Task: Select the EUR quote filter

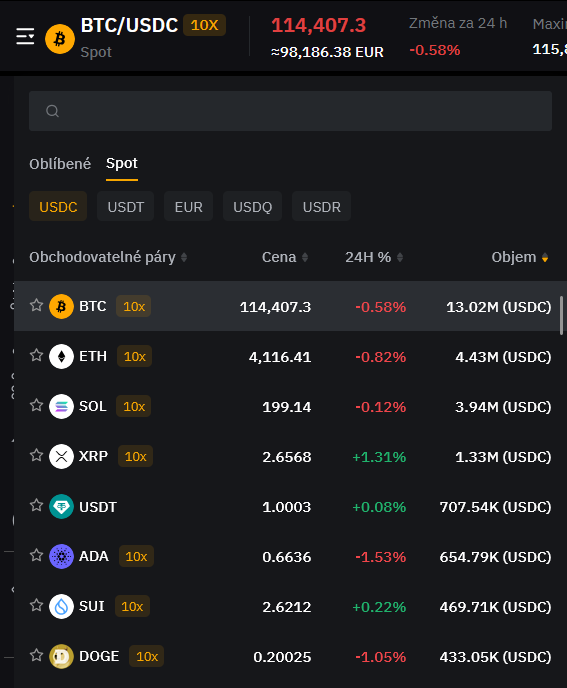Action: pyautogui.click(x=189, y=206)
